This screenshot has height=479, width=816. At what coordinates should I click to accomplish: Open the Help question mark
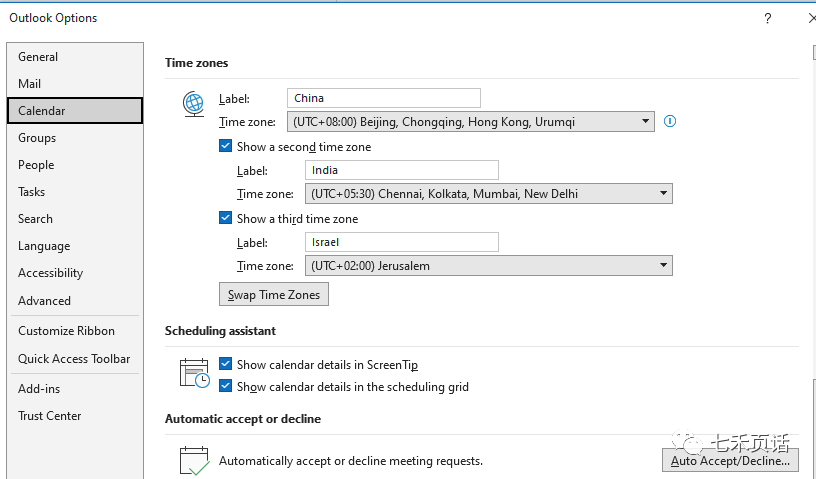(x=768, y=19)
